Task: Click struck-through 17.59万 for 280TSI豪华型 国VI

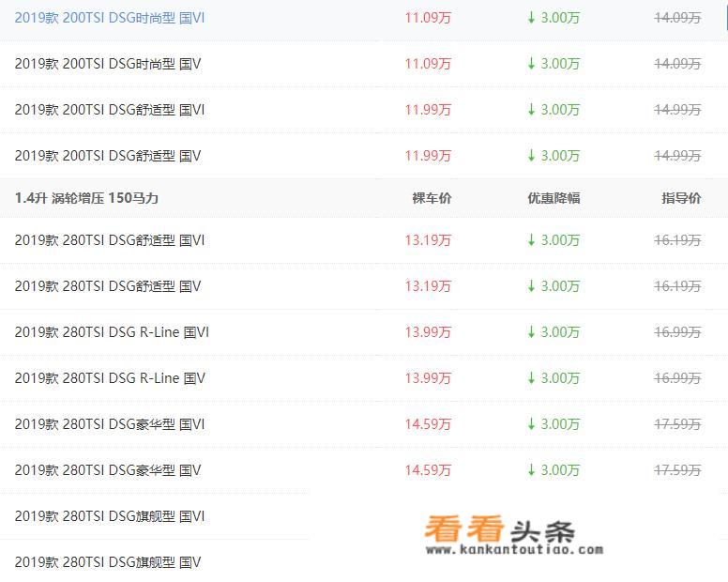Action: tap(678, 424)
